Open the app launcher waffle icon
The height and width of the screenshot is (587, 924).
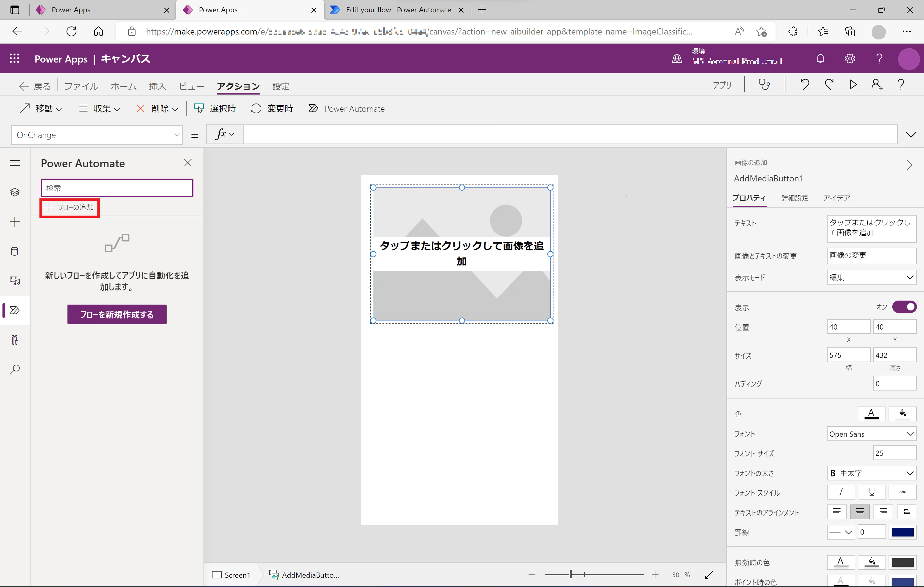click(x=14, y=59)
